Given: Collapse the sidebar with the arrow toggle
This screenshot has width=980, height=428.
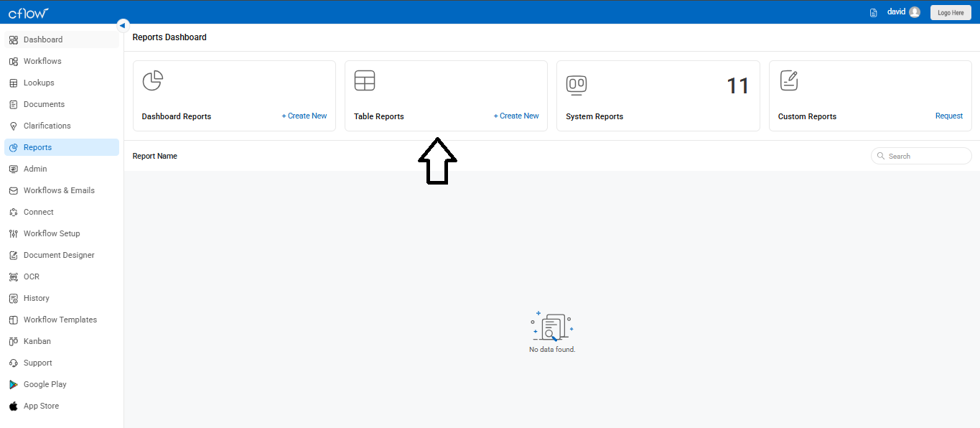Looking at the screenshot, I should (123, 25).
